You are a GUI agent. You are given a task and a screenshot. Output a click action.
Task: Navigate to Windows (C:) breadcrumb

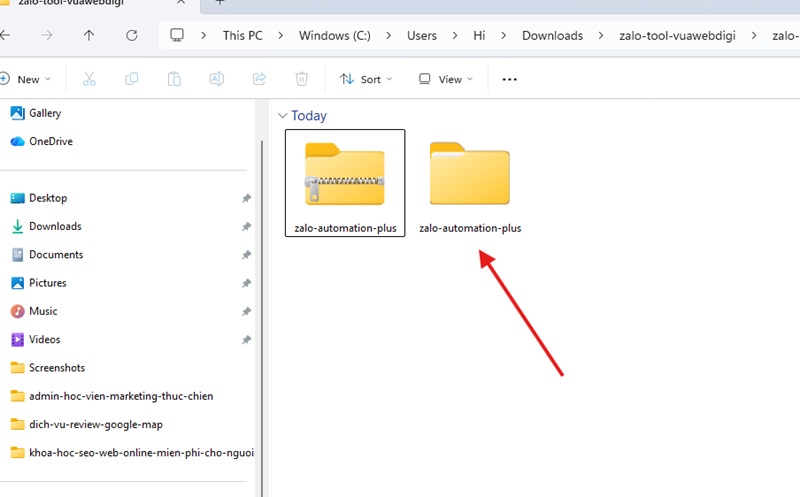pyautogui.click(x=335, y=36)
